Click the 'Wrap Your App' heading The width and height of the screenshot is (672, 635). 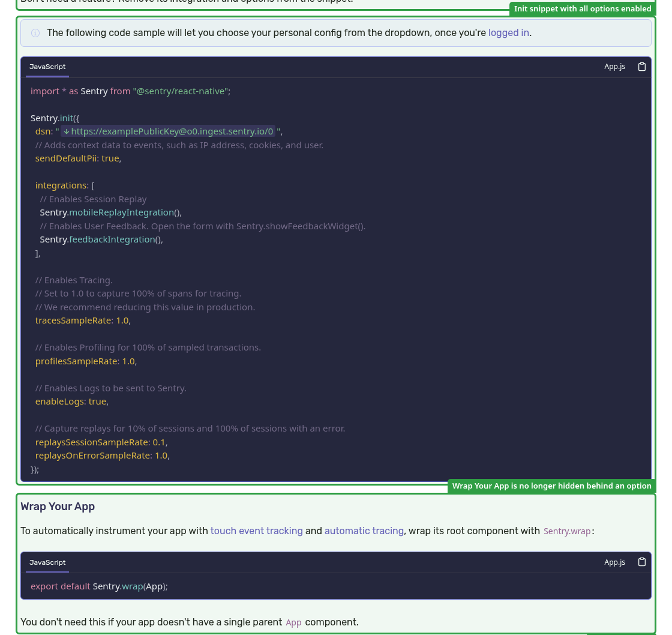coord(58,507)
